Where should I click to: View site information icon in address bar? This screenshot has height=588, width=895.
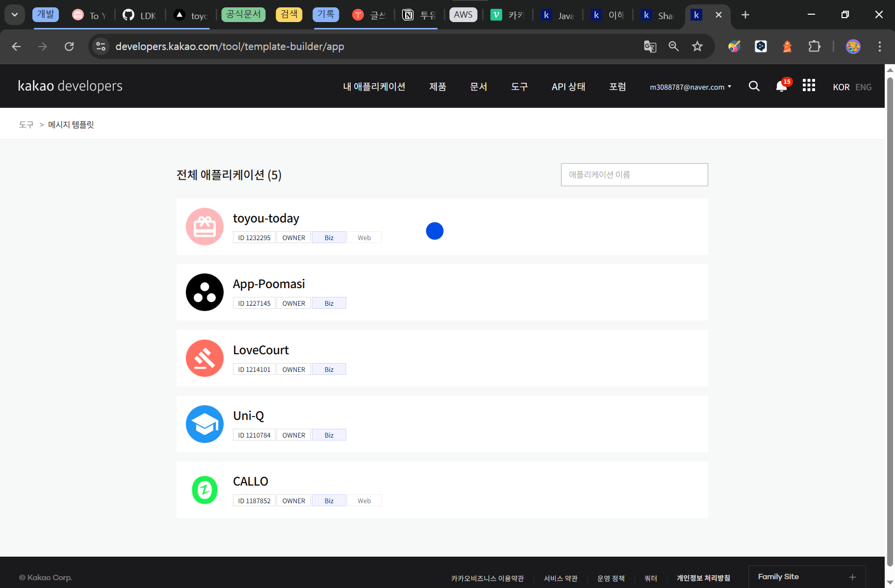point(101,47)
